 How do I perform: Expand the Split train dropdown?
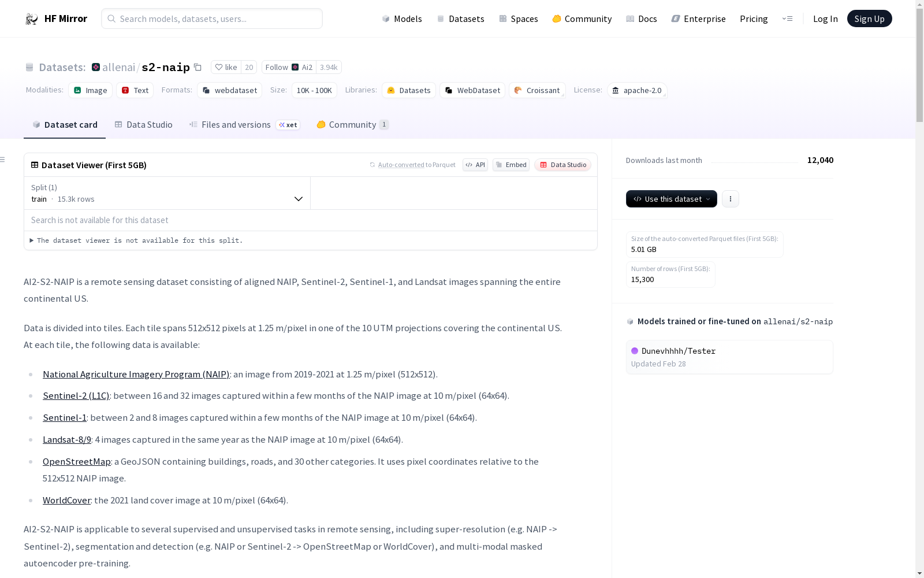167,193
